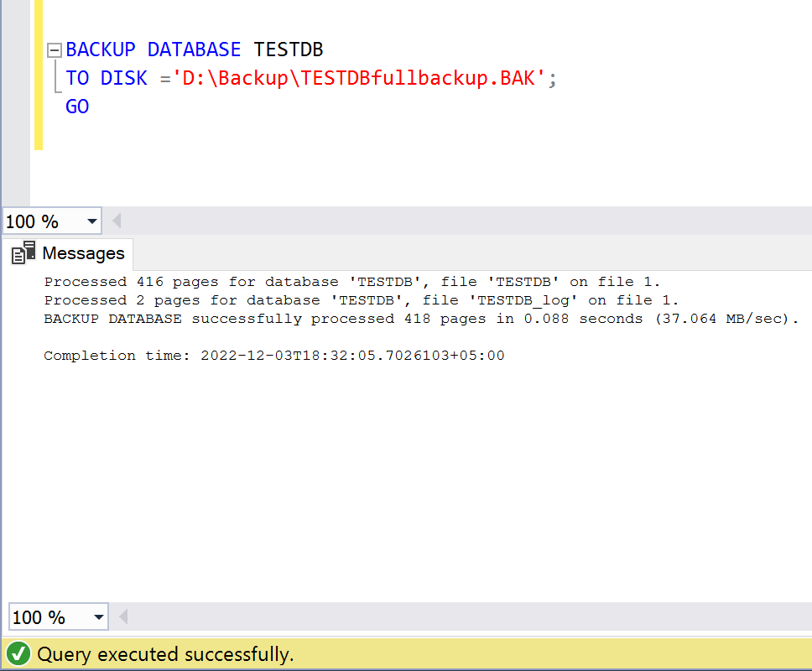This screenshot has width=812, height=671.
Task: Open the Messages pane zoom dropdown arrow
Action: [99, 618]
